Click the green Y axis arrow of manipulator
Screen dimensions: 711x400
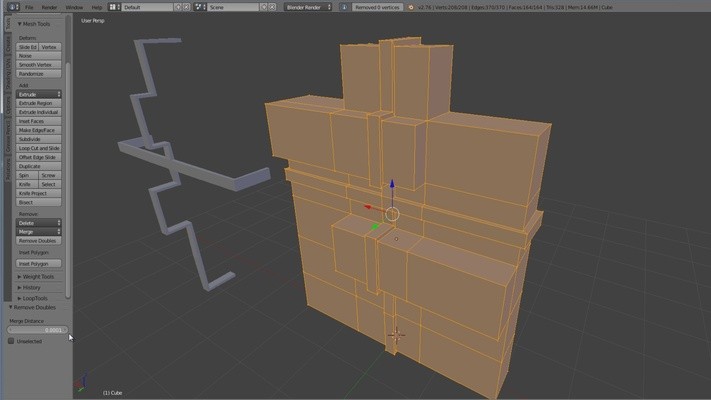[375, 226]
